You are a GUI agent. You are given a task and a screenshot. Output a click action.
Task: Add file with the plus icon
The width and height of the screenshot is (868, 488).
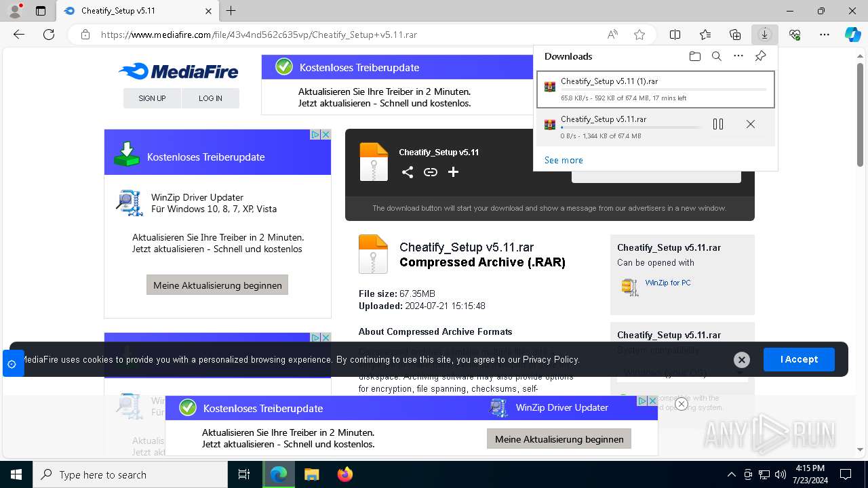pyautogui.click(x=454, y=172)
